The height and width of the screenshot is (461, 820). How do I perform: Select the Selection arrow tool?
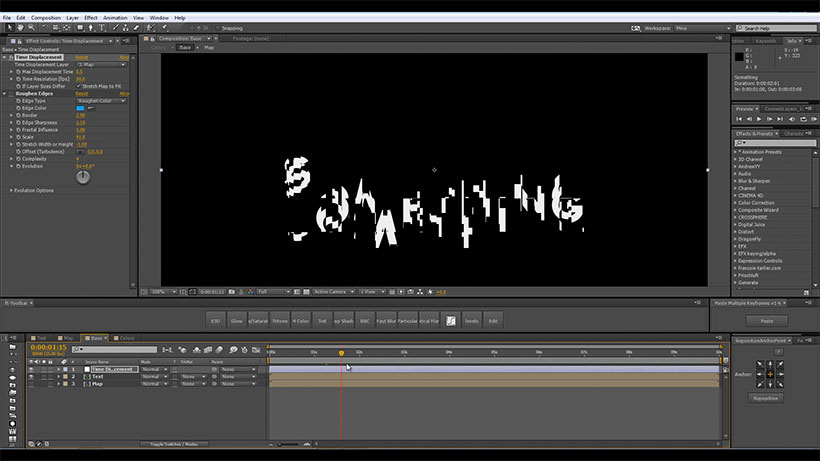[9, 28]
